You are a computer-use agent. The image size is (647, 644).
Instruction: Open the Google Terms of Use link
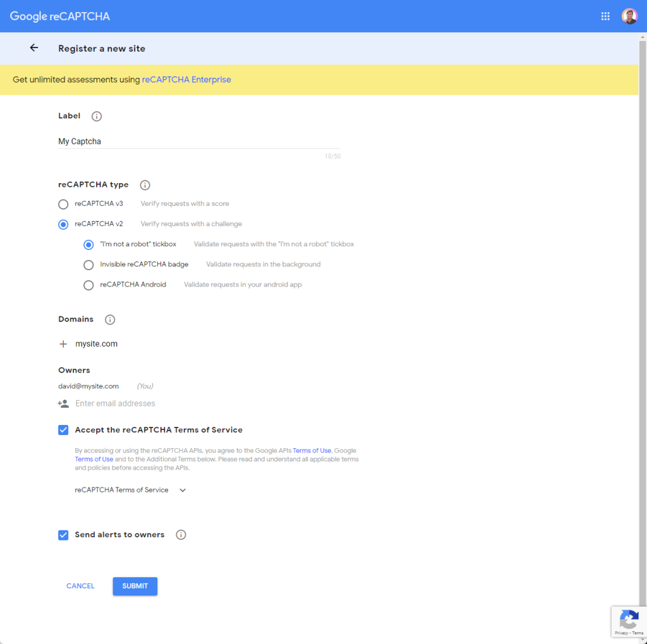point(94,459)
